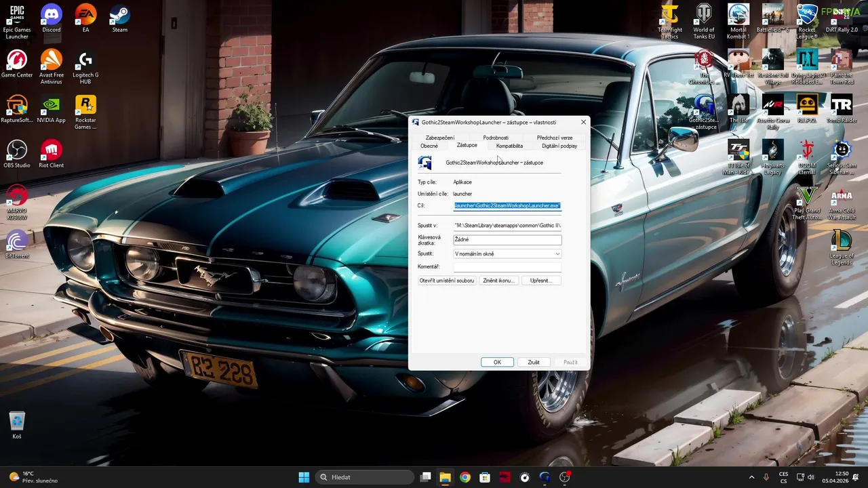Select the DOOM Eternal desktop icon

click(x=807, y=157)
